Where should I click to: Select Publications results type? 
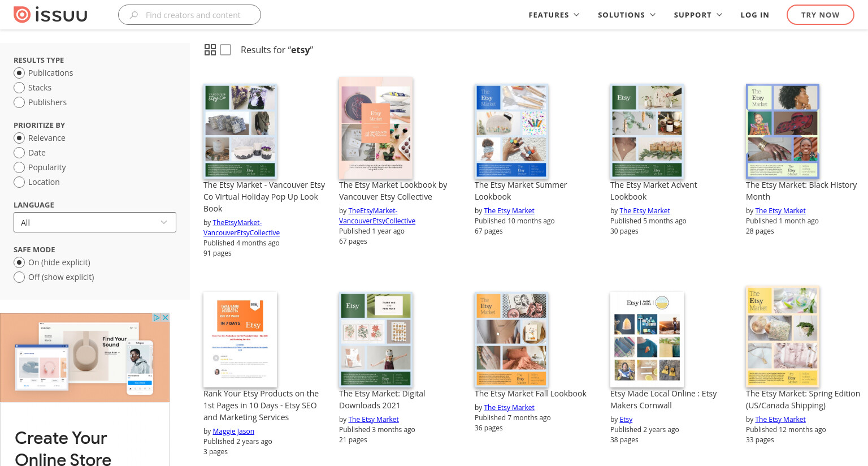tap(19, 73)
